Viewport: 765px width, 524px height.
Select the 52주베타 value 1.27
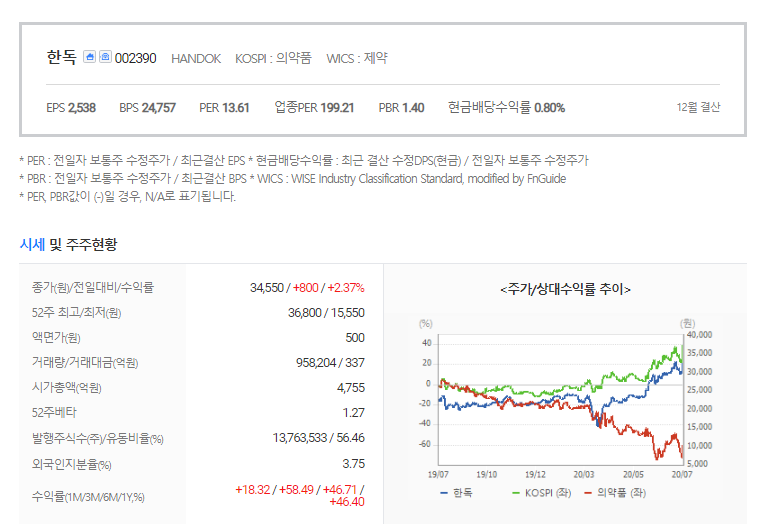point(354,413)
